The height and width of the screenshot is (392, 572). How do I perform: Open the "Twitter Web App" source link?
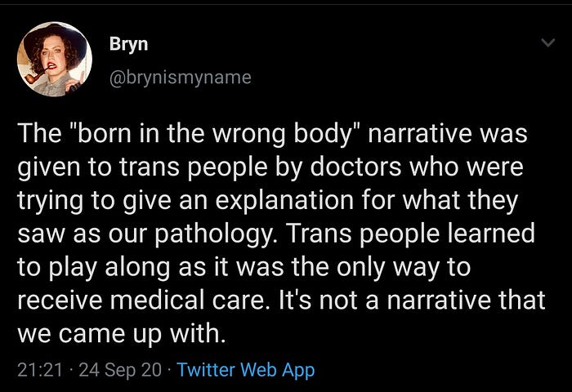tap(245, 370)
